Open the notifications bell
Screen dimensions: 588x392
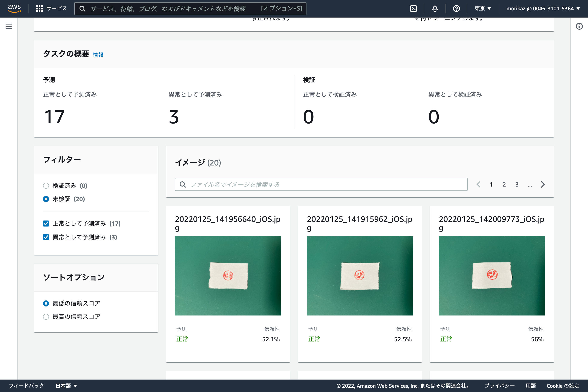435,8
